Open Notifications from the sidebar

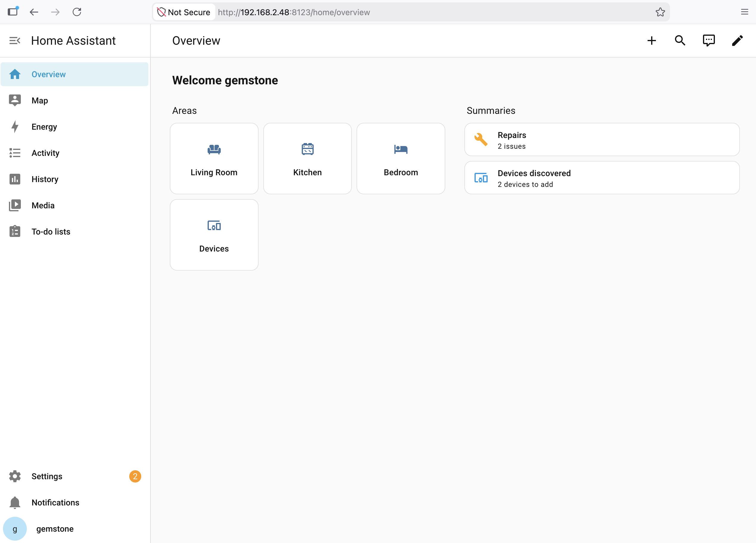[74, 503]
